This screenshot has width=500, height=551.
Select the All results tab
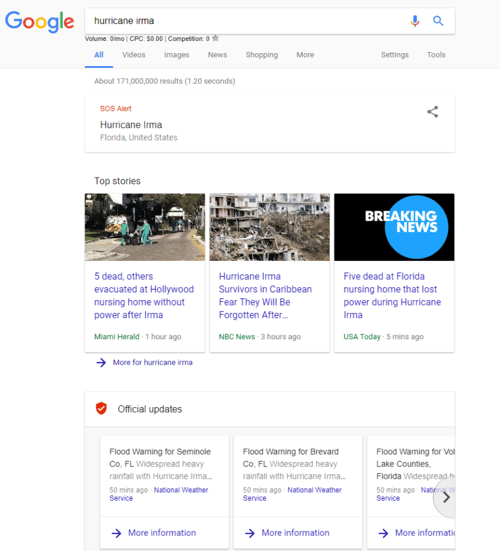[99, 55]
